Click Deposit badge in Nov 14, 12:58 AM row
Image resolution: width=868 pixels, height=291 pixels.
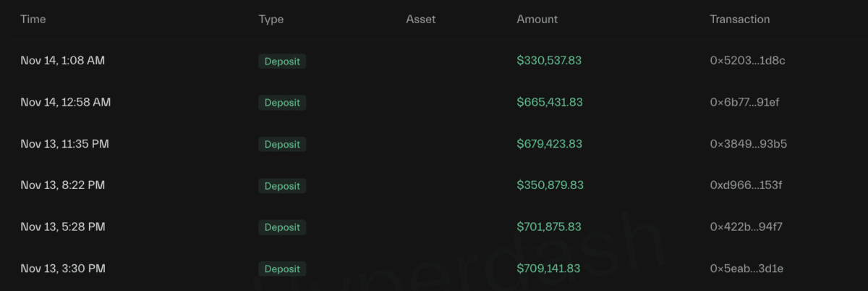282,103
